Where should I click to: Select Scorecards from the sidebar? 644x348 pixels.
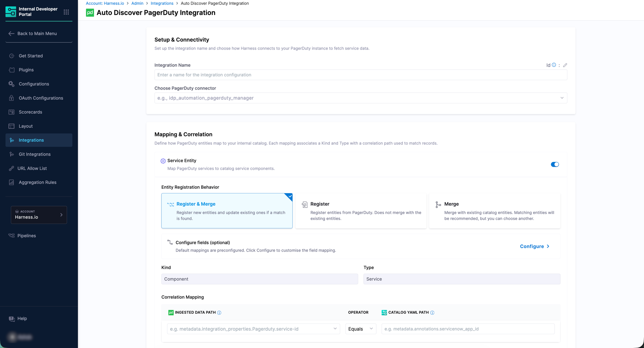point(30,112)
